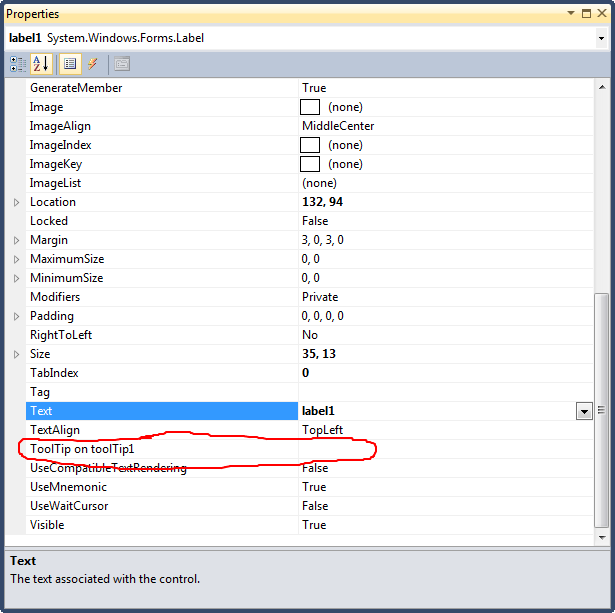
Task: Show the Properties list icon
Action: pyautogui.click(x=70, y=64)
